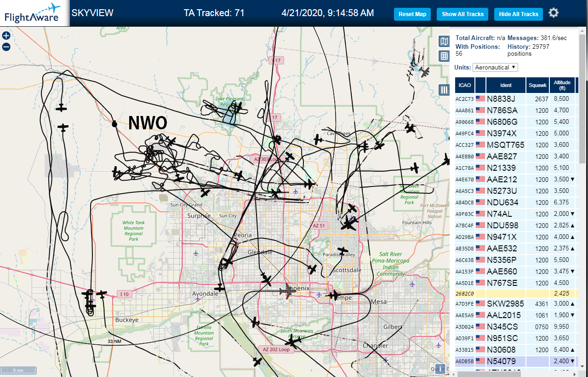Image resolution: width=588 pixels, height=377 pixels.
Task: Sort table by Ident column header
Action: pyautogui.click(x=506, y=85)
